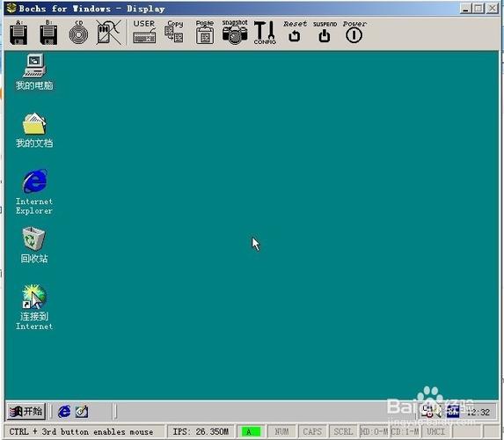Launch Internet Explorer from quick launch bar
The height and width of the screenshot is (440, 504).
click(x=64, y=411)
